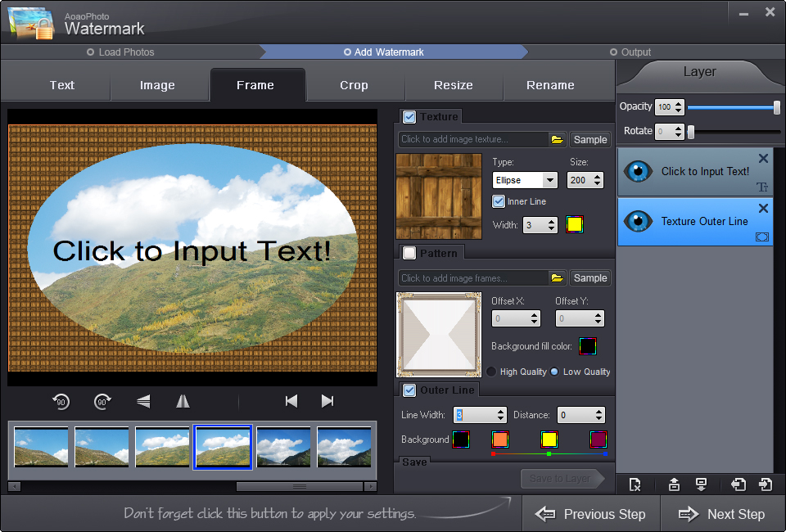Rotate the photo 90 degrees counterclockwise
The width and height of the screenshot is (786, 532).
(x=61, y=401)
